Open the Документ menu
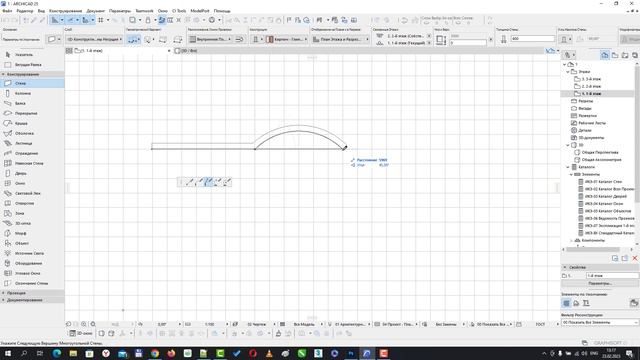 96,11
